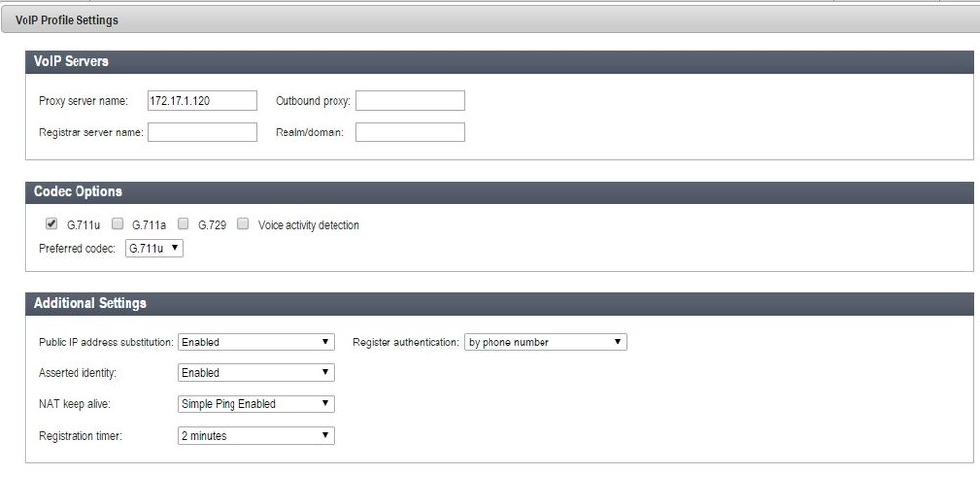Open NAT keep alive dropdown
Viewport: 980px width, 477px height.
coord(255,404)
